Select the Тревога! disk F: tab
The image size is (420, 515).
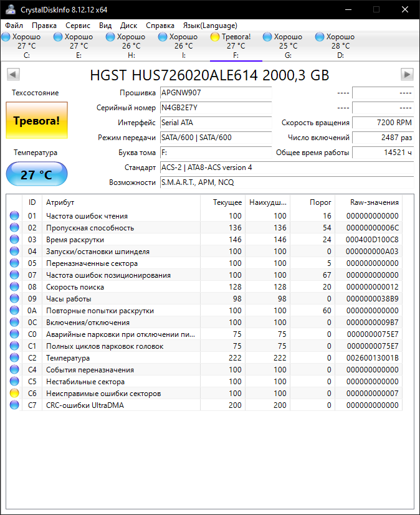point(236,45)
